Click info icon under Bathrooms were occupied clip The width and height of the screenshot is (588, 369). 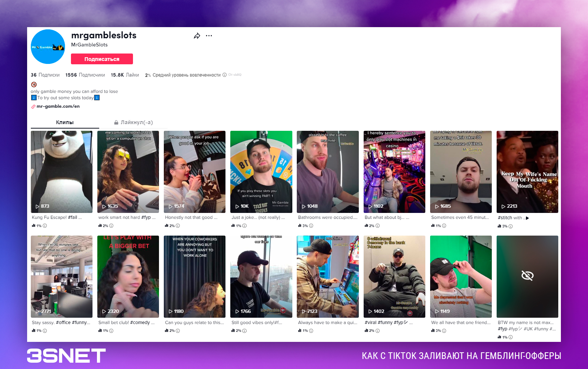pyautogui.click(x=311, y=226)
